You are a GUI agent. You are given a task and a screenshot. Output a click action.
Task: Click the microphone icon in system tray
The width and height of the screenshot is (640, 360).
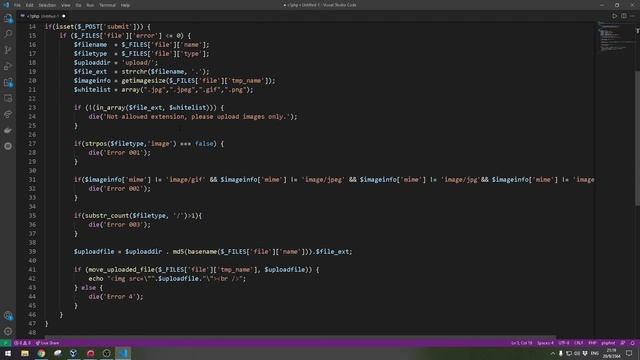[x=561, y=353]
